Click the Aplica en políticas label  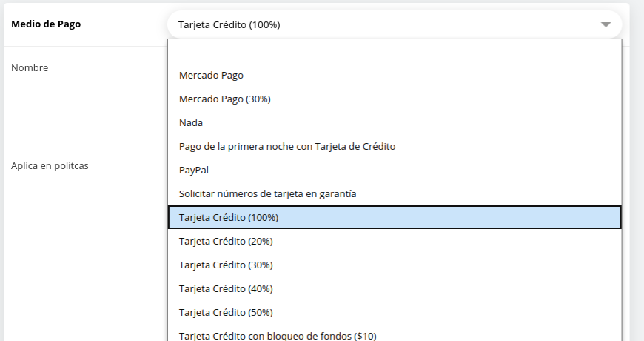tap(50, 165)
